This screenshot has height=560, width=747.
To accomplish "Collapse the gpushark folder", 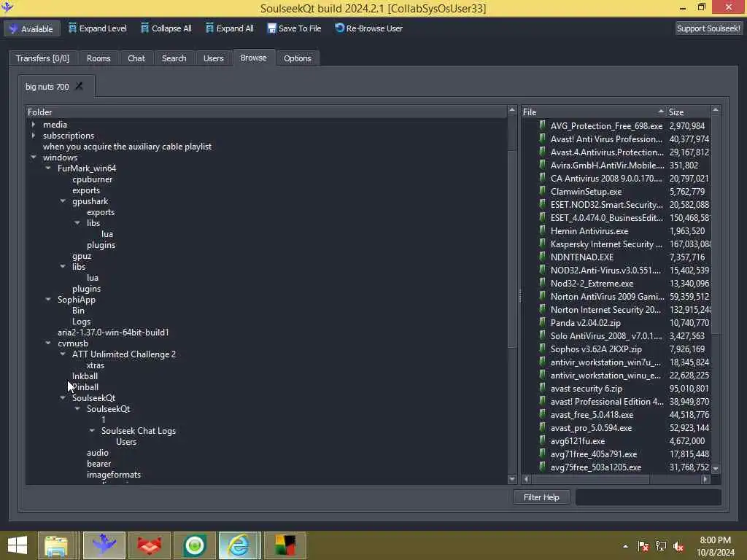I will (x=63, y=201).
